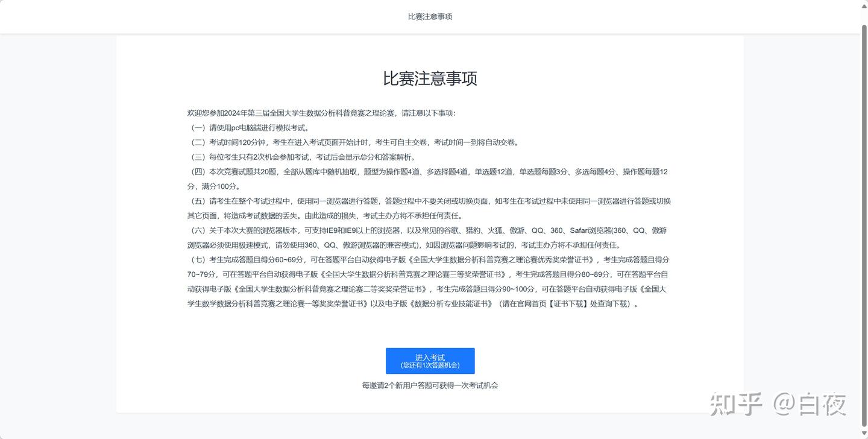The image size is (868, 439).
Task: Click rule (一) about using pc电脑端
Action: coord(248,128)
